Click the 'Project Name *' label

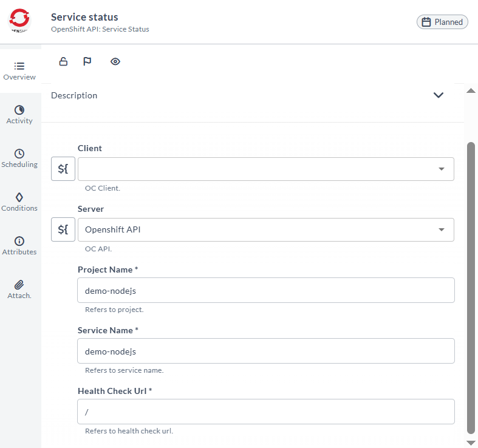click(x=108, y=270)
